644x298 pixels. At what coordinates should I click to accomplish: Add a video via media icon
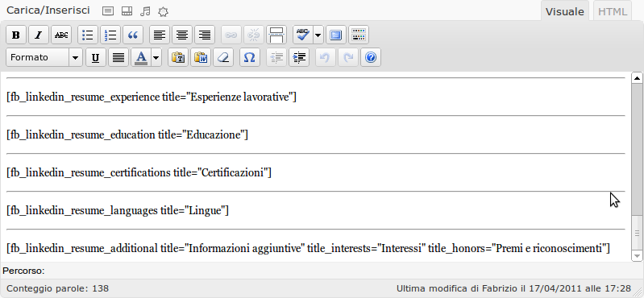coord(127,11)
